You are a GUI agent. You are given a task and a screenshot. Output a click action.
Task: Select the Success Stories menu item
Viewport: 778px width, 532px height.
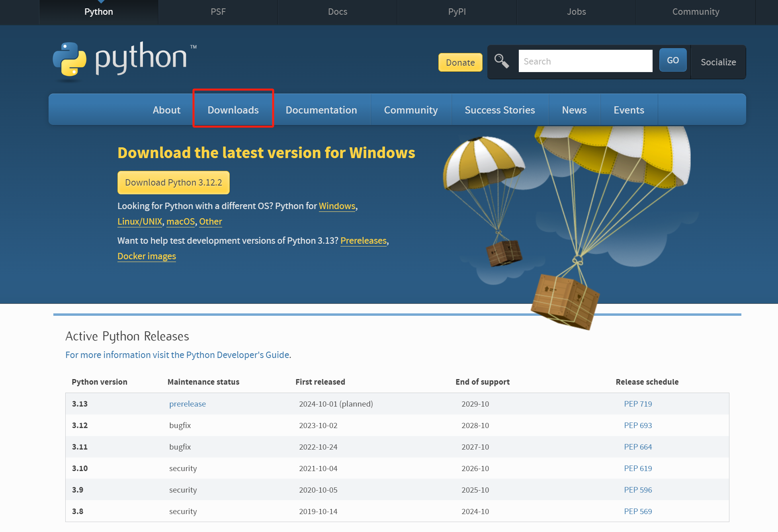[499, 110]
